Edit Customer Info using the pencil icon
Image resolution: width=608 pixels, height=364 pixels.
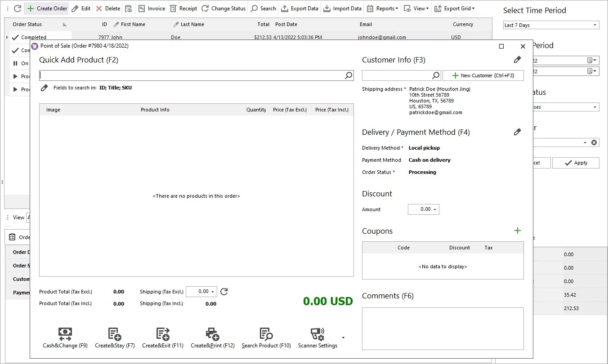(x=517, y=59)
